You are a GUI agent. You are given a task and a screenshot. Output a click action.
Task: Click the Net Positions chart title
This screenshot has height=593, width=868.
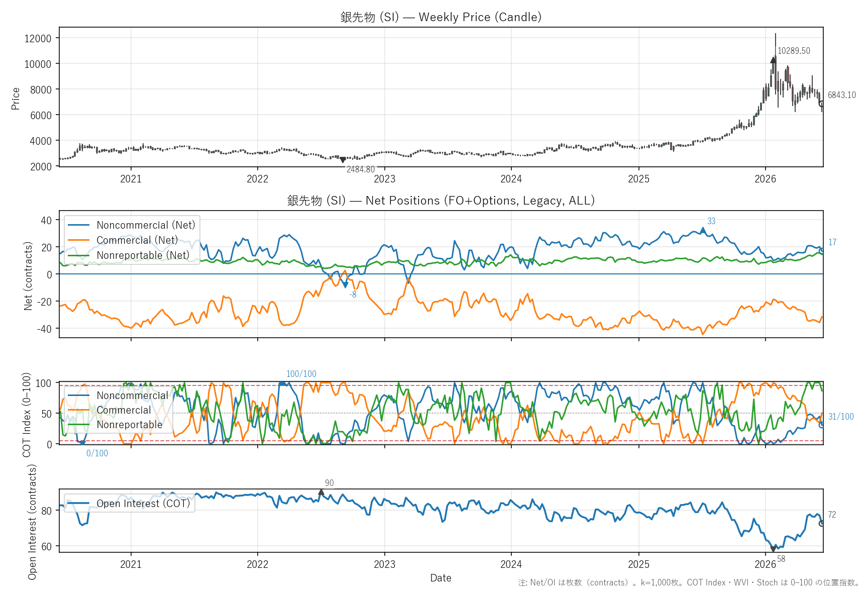(x=441, y=201)
